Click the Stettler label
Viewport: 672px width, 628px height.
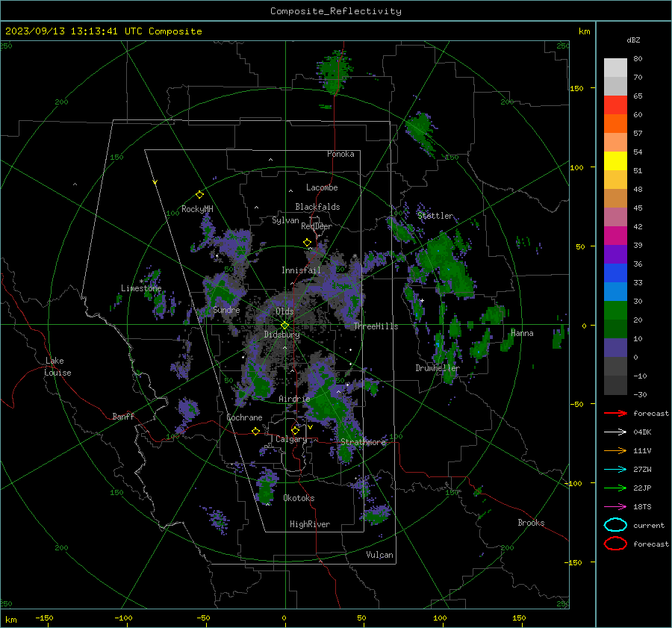(x=435, y=216)
